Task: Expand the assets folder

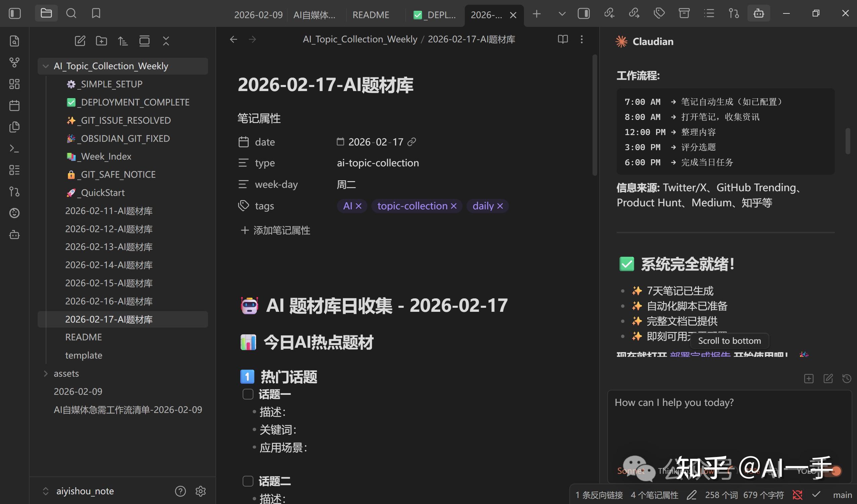Action: click(45, 373)
